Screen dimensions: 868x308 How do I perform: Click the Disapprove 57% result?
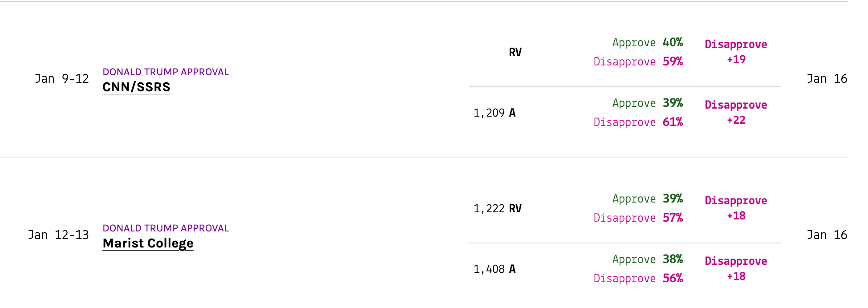[x=638, y=218]
